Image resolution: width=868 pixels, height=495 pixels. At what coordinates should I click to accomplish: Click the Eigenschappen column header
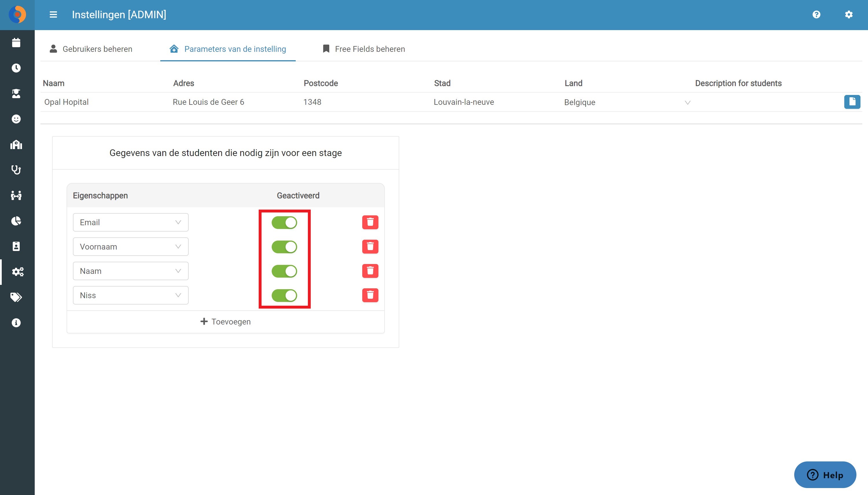(100, 195)
